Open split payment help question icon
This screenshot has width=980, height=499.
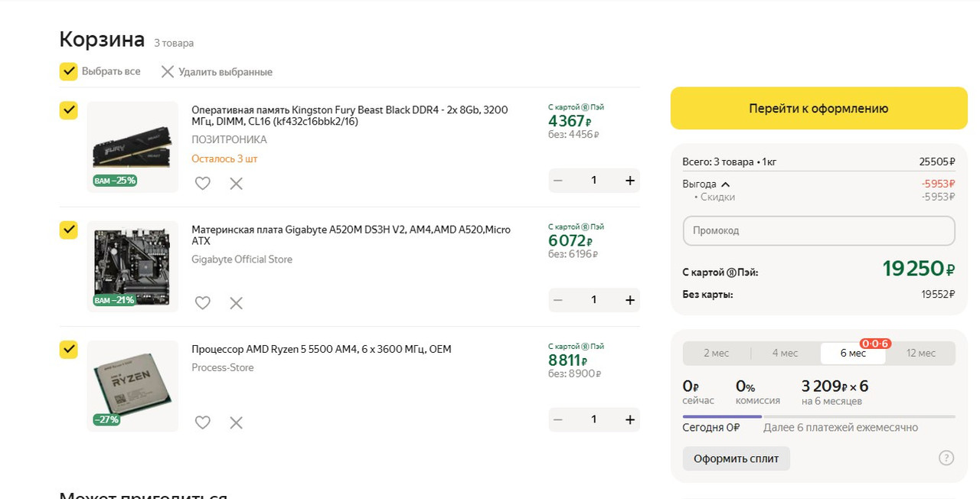point(946,458)
